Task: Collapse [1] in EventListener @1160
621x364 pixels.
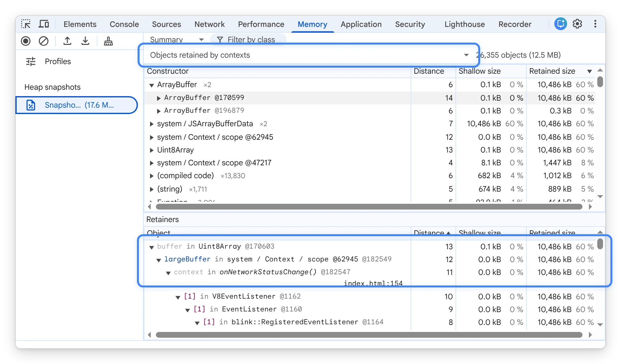Action: (187, 310)
